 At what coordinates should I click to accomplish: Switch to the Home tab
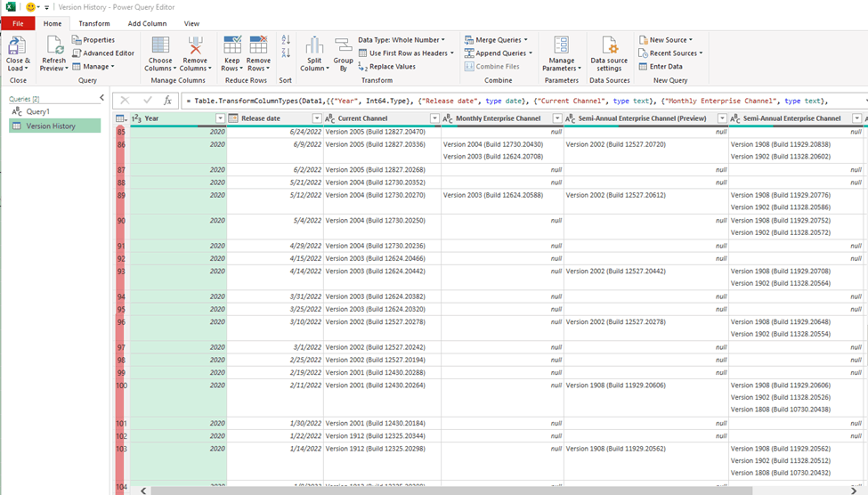pos(53,23)
